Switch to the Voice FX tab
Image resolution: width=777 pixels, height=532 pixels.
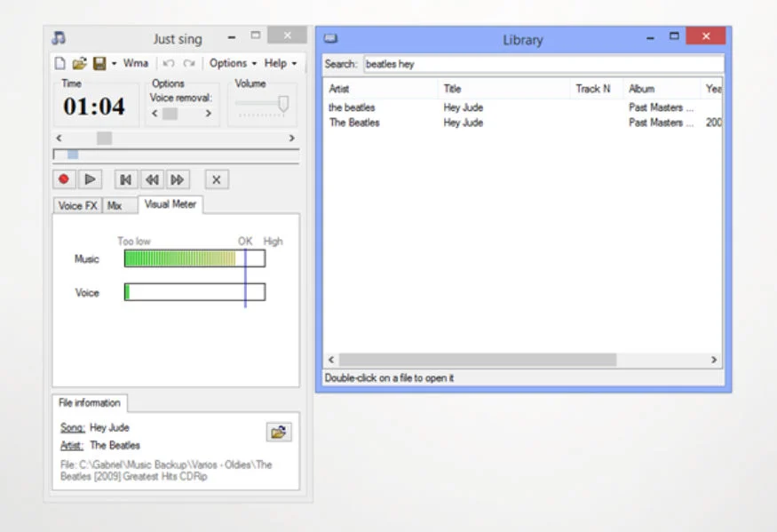click(x=77, y=205)
